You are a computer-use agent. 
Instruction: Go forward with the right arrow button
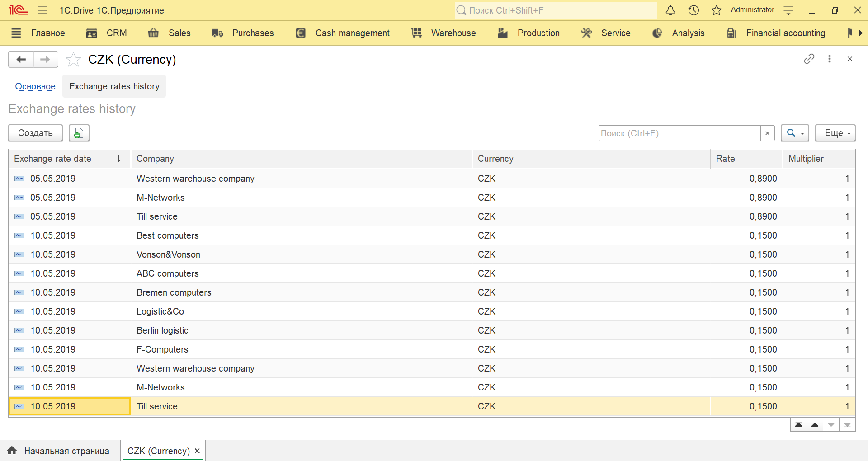(45, 59)
